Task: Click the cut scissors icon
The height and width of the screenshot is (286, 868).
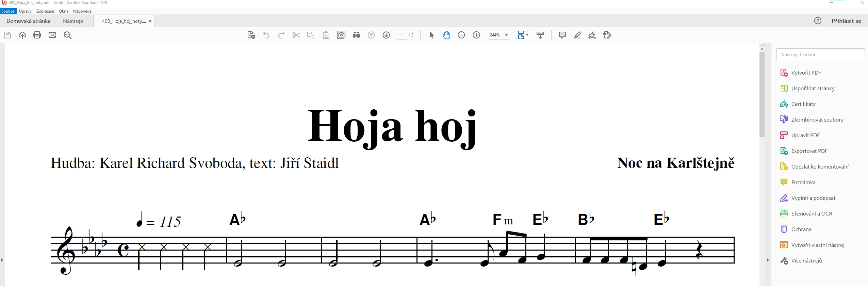Action: pyautogui.click(x=296, y=35)
